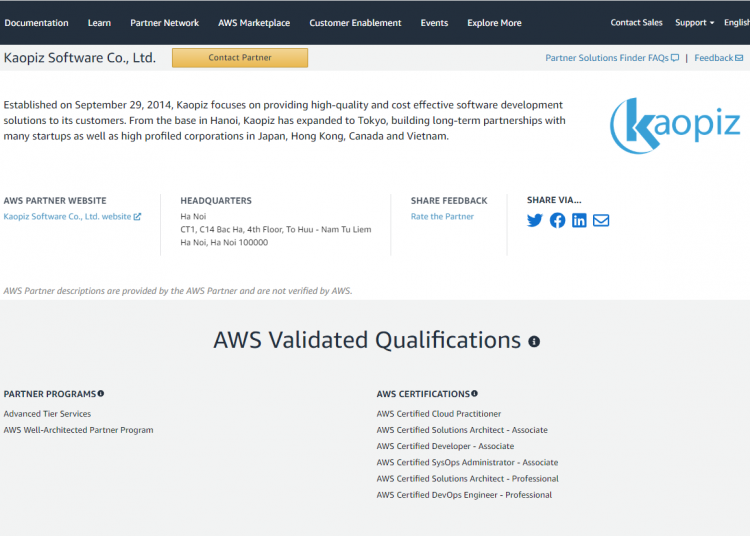The height and width of the screenshot is (536, 750).
Task: Open the English language selector
Action: point(737,23)
